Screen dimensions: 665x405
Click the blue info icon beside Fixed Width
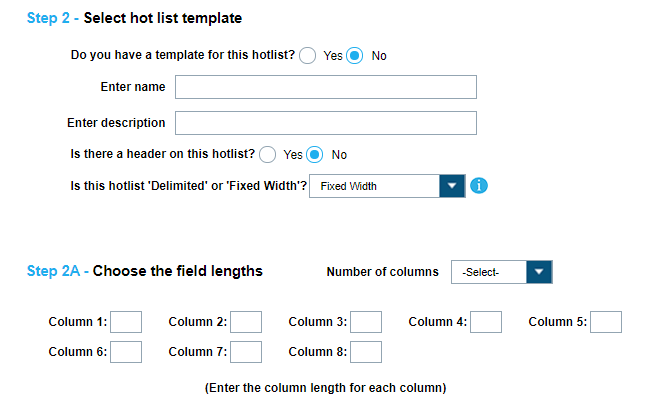point(478,186)
